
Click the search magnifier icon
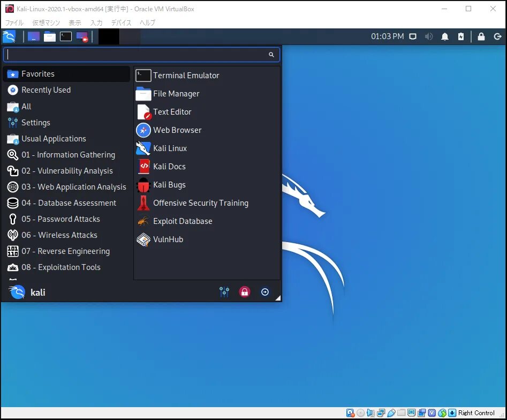tap(271, 55)
